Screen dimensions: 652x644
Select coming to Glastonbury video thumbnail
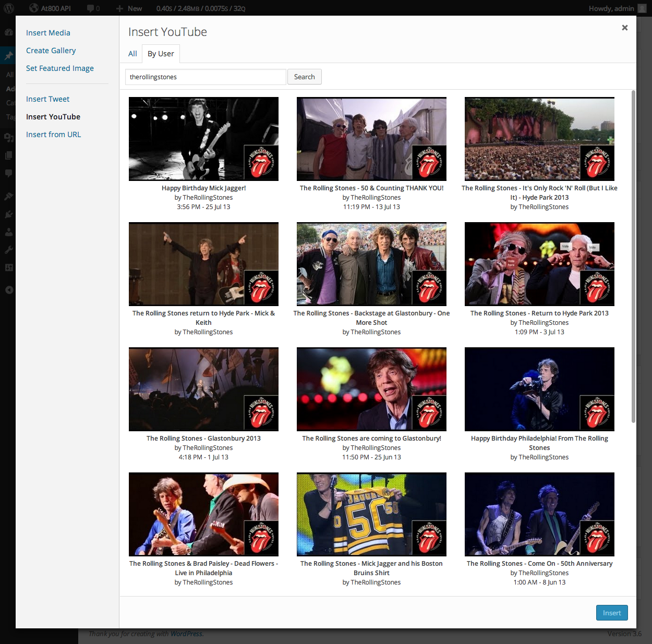(x=371, y=389)
